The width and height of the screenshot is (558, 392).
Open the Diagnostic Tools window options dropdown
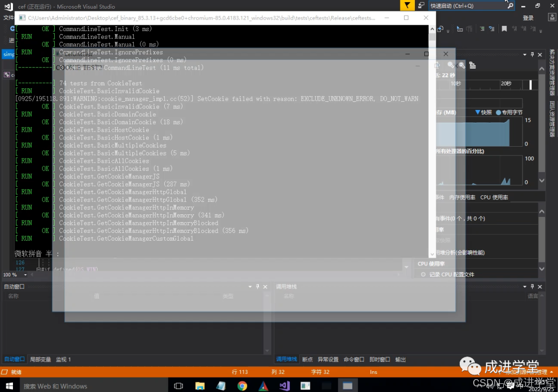tap(525, 55)
